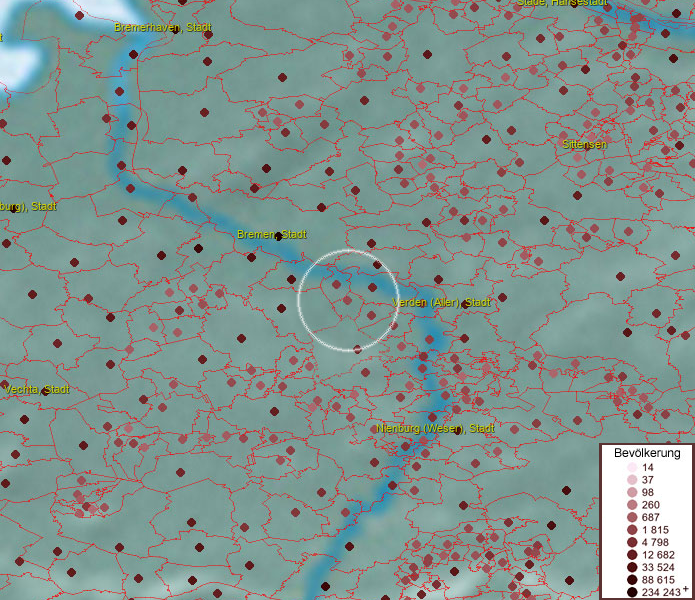The width and height of the screenshot is (695, 600).
Task: Click the legend swatch for 4 798
Action: [632, 542]
